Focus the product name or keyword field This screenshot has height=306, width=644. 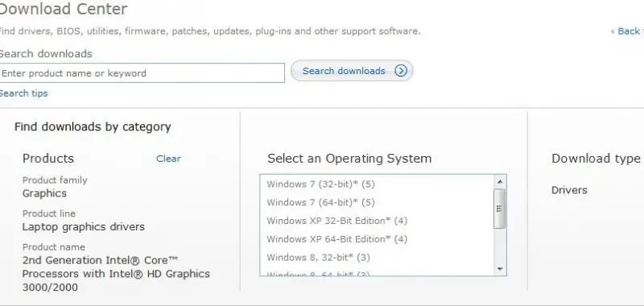[x=142, y=73]
